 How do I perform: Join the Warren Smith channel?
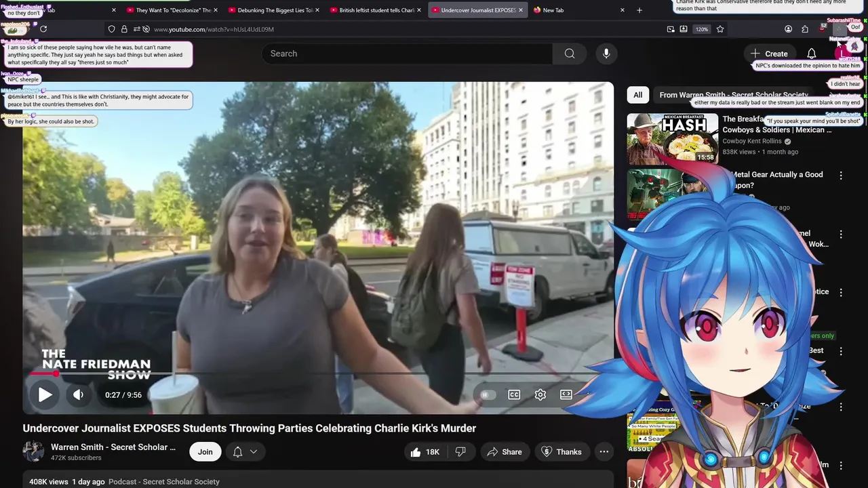point(205,451)
